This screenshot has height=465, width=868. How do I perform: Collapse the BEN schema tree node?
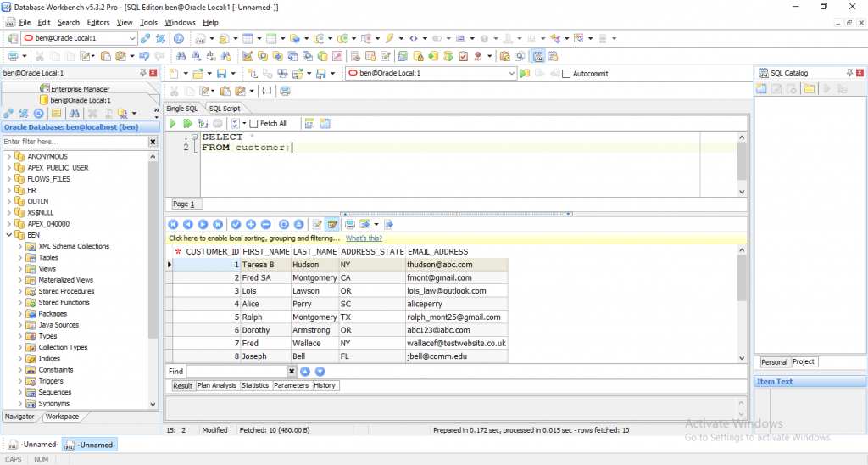[9, 235]
